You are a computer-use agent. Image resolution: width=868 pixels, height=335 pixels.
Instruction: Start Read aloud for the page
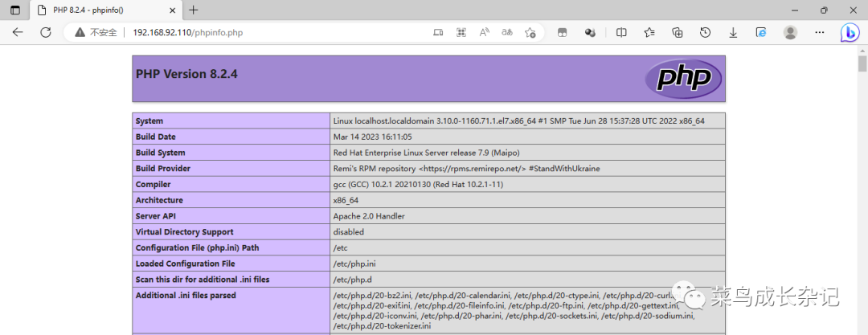(x=485, y=33)
